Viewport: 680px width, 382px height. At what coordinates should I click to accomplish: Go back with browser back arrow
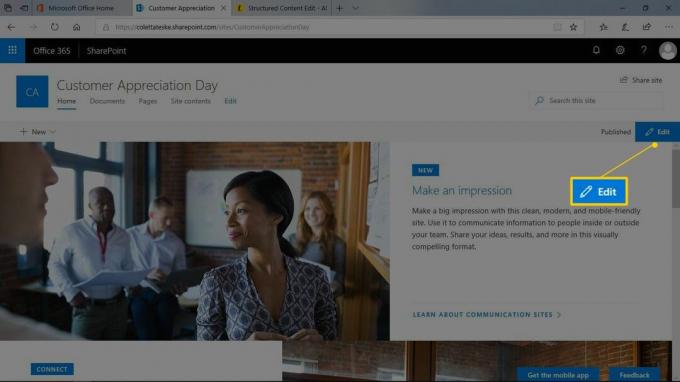(x=11, y=27)
